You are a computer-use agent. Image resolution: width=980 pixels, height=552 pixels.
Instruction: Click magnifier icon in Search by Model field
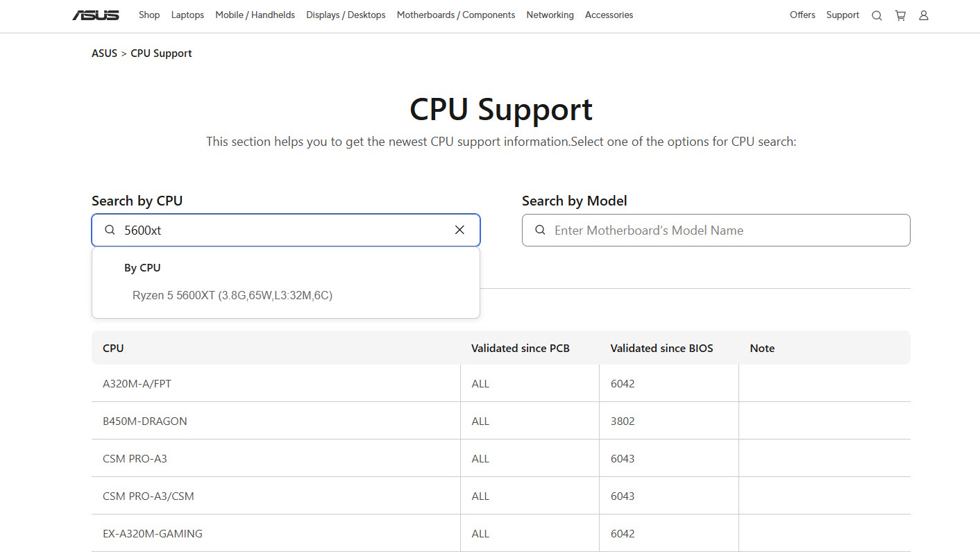point(540,230)
